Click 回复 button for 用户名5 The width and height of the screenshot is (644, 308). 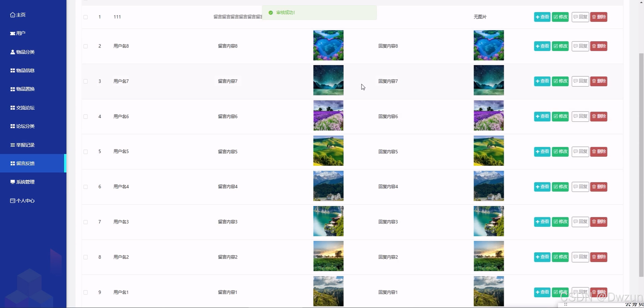580,152
